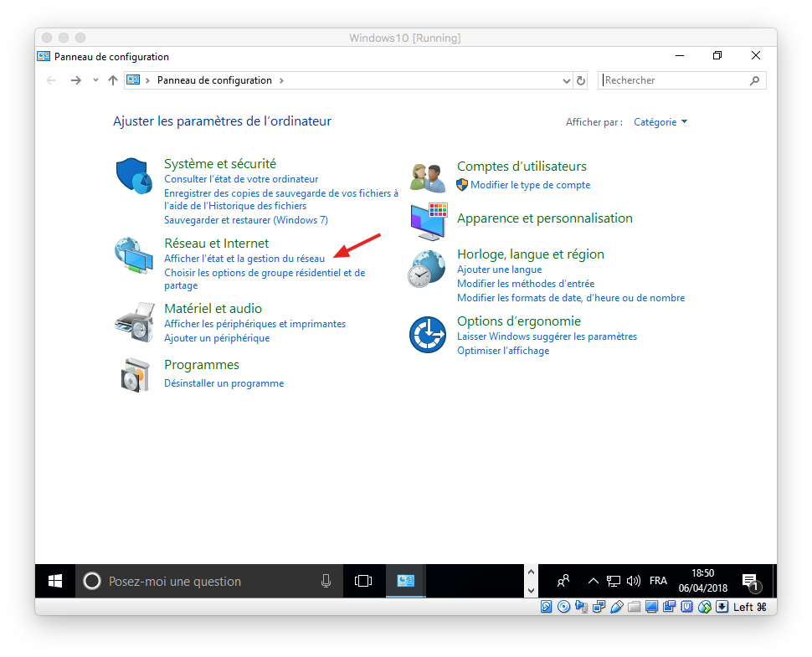Expand the address bar history dropdown arrow
The width and height of the screenshot is (812, 657).
click(x=567, y=81)
